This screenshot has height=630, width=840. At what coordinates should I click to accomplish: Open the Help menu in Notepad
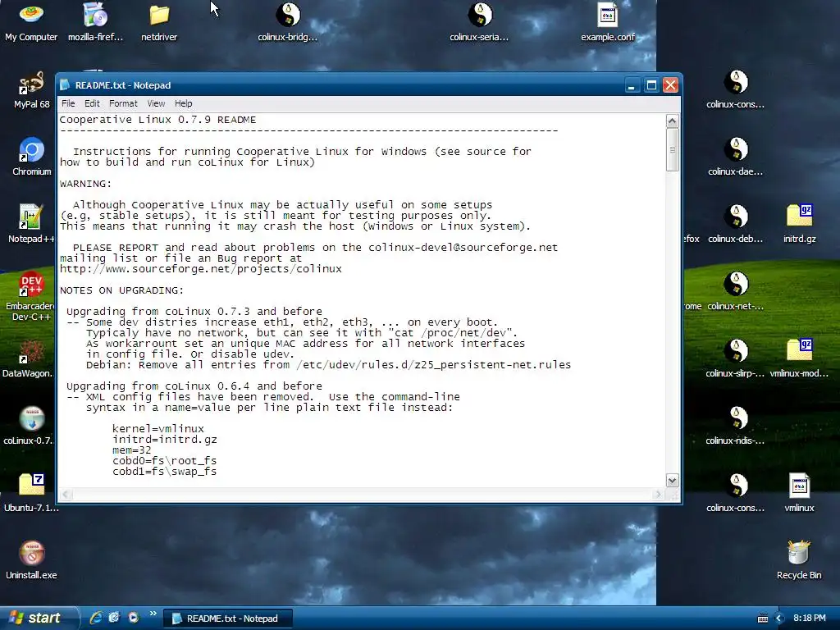click(x=183, y=103)
